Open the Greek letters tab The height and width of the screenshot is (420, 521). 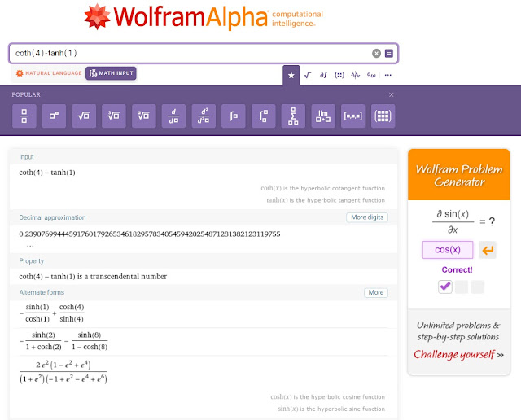tap(371, 75)
